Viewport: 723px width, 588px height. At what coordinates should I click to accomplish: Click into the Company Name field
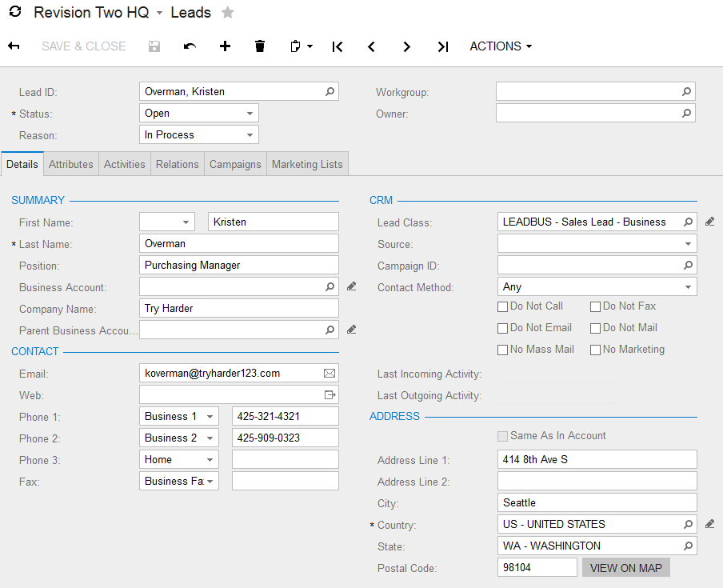pyautogui.click(x=239, y=308)
